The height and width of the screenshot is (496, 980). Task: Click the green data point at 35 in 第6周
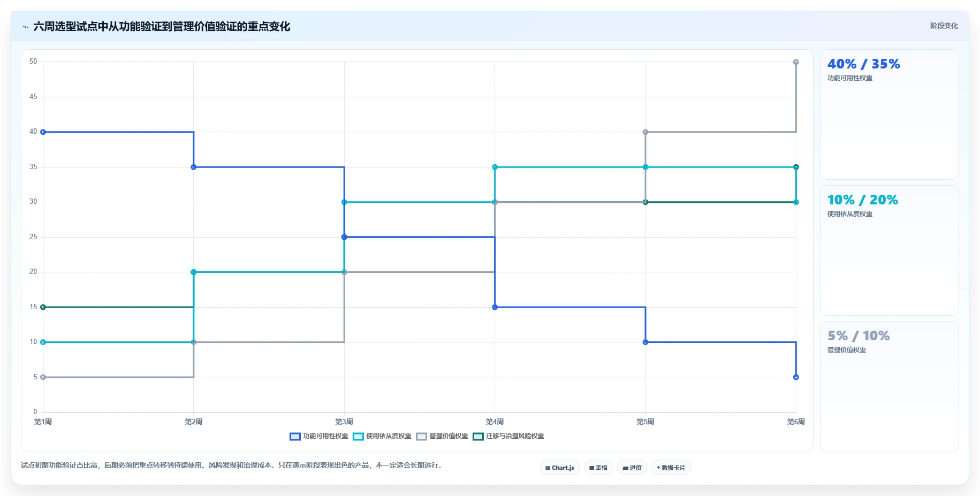point(796,167)
